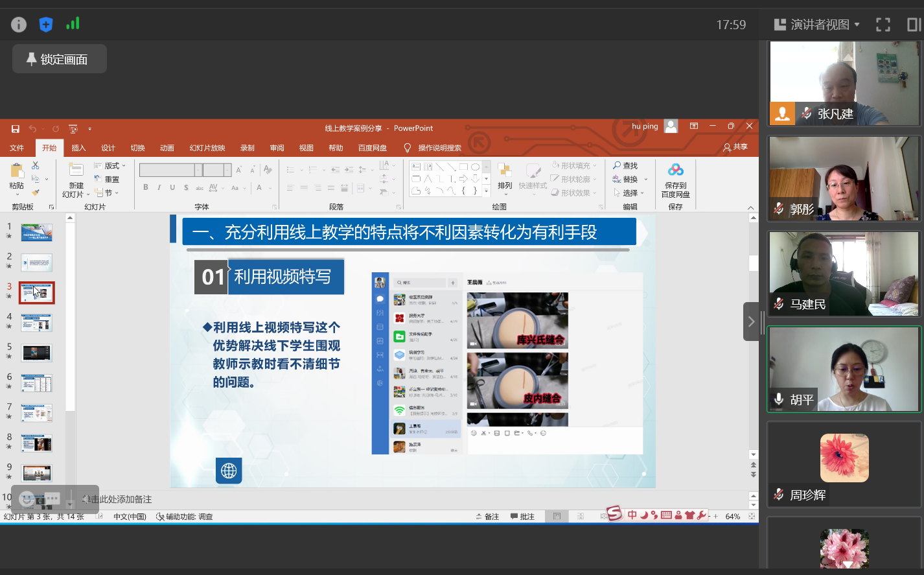The height and width of the screenshot is (575, 924).
Task: Toggle the 备注 notes pane
Action: coord(487,517)
